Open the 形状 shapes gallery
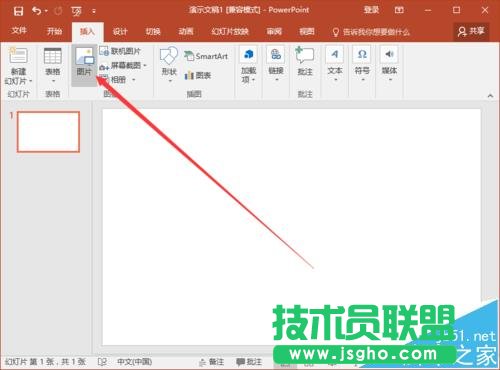This screenshot has height=370, width=500. click(x=169, y=65)
